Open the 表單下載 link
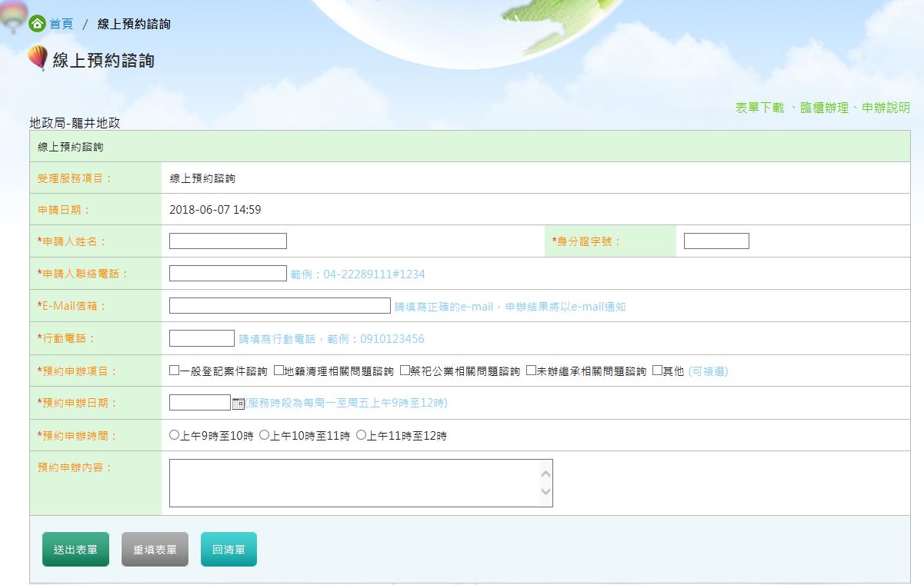 [759, 108]
